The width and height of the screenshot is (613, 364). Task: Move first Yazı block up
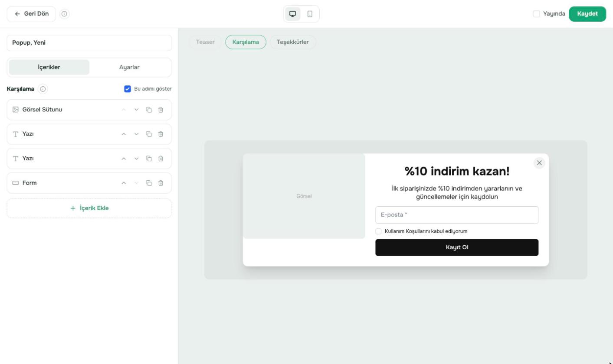pos(124,134)
